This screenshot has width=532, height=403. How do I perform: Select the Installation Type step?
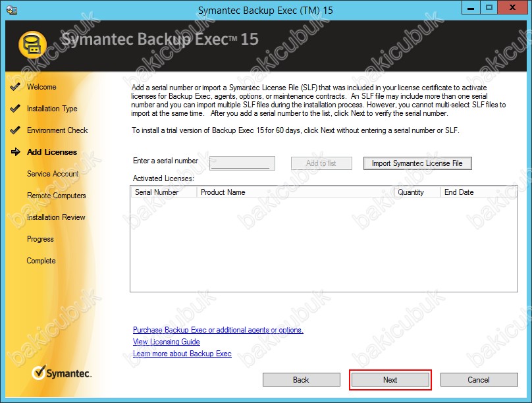(x=52, y=109)
